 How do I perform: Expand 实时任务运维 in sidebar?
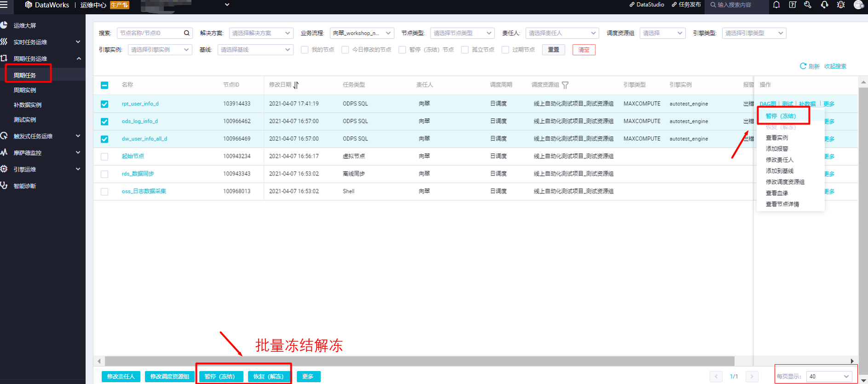click(42, 42)
